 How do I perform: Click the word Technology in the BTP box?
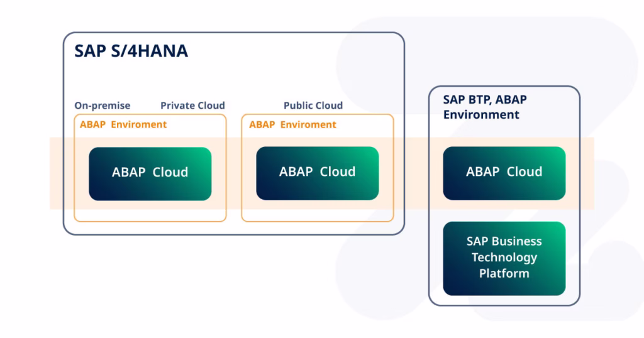click(504, 258)
